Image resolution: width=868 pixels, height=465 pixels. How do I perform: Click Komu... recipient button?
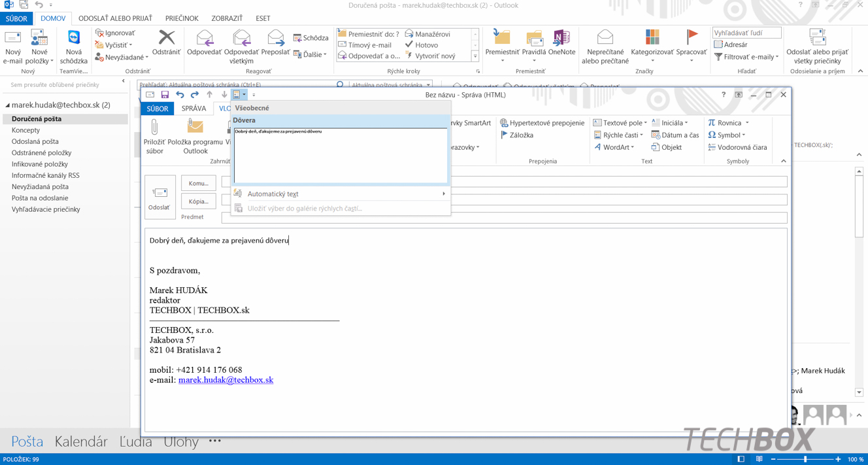click(x=198, y=183)
